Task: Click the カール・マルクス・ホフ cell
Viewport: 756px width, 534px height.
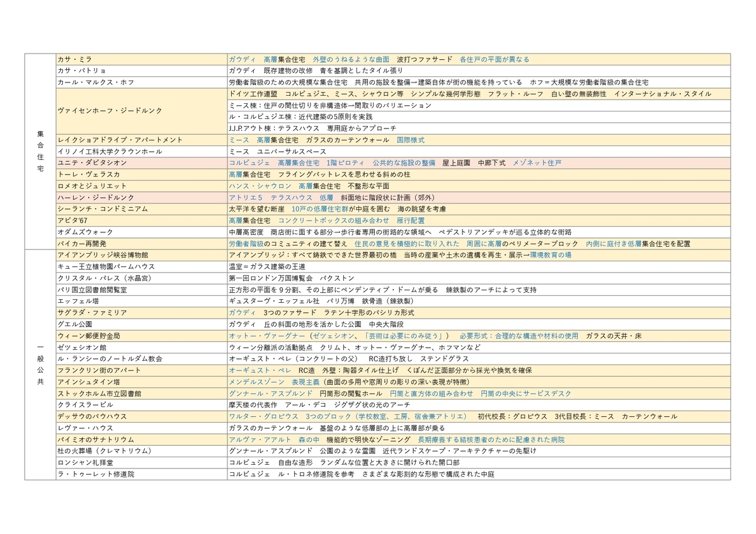Action: (x=141, y=82)
